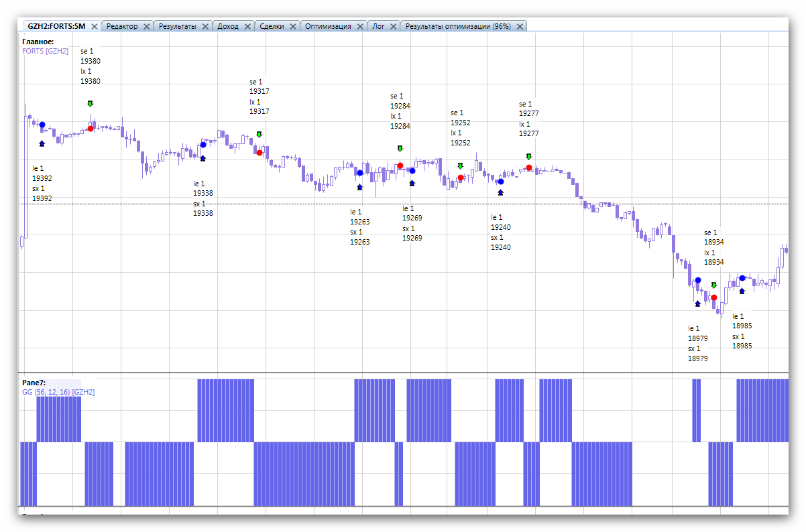The width and height of the screenshot is (806, 532).
Task: Open Результаты оптимизации (96%) tab
Action: click(x=458, y=27)
